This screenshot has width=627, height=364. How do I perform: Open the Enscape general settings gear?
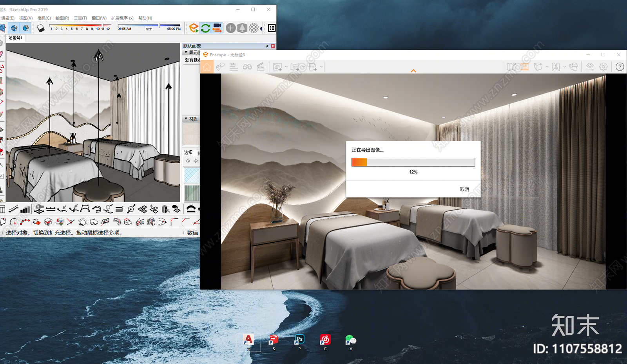click(603, 67)
